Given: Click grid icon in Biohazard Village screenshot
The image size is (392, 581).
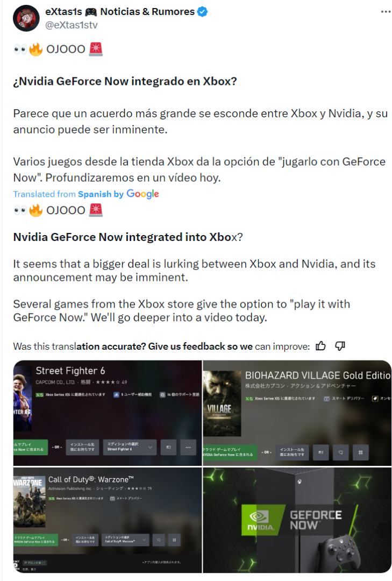Looking at the screenshot, I should point(360,452).
